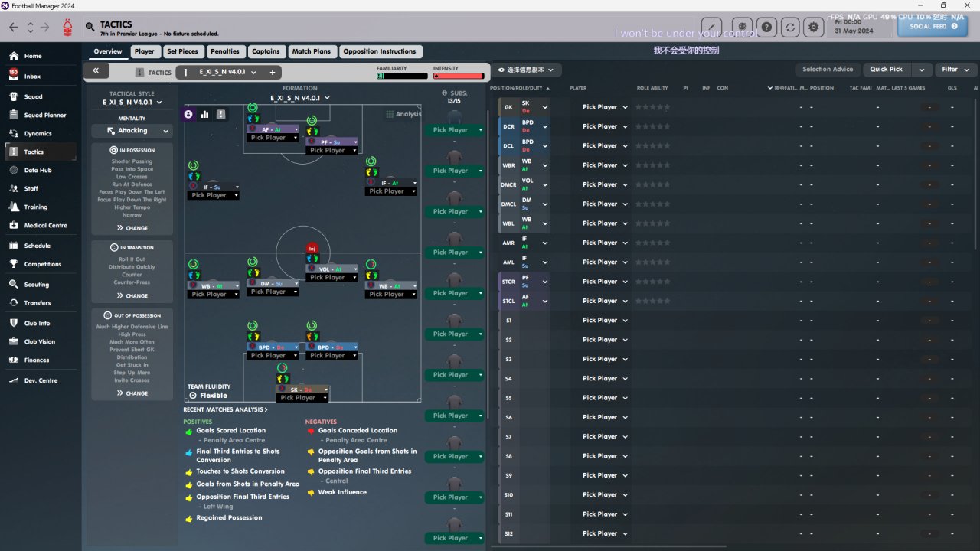Click the Finances sidebar icon

click(13, 360)
